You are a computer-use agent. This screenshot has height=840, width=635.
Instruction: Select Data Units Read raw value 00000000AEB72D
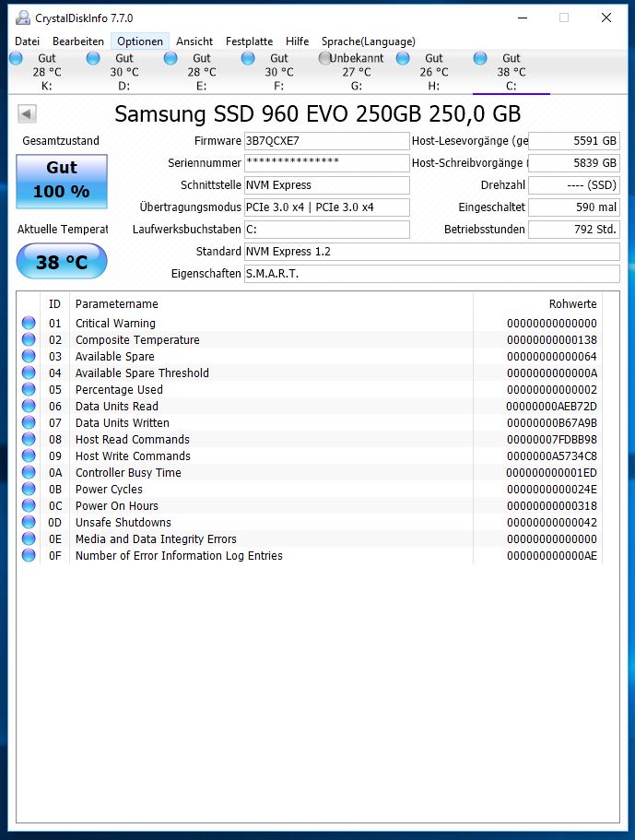pos(551,406)
